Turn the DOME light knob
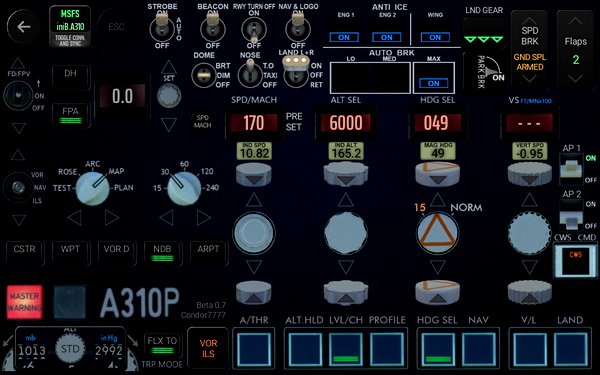The width and height of the screenshot is (600, 375). [x=204, y=75]
